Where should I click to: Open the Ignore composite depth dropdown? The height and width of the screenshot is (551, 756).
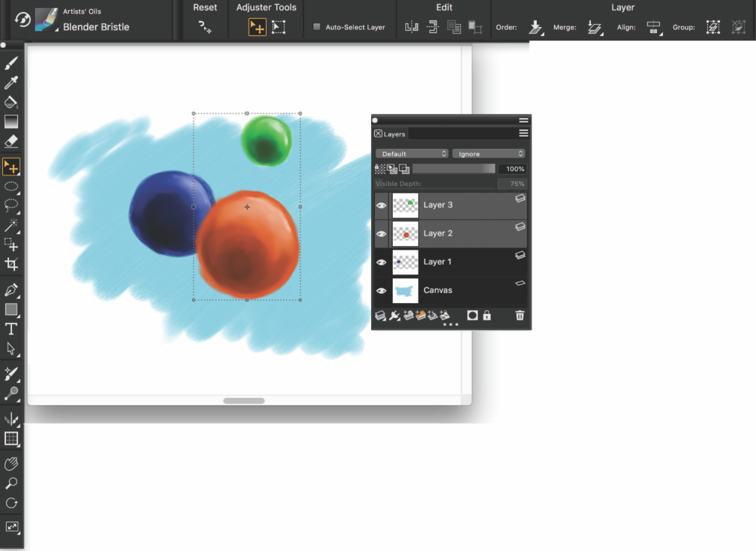pos(489,154)
